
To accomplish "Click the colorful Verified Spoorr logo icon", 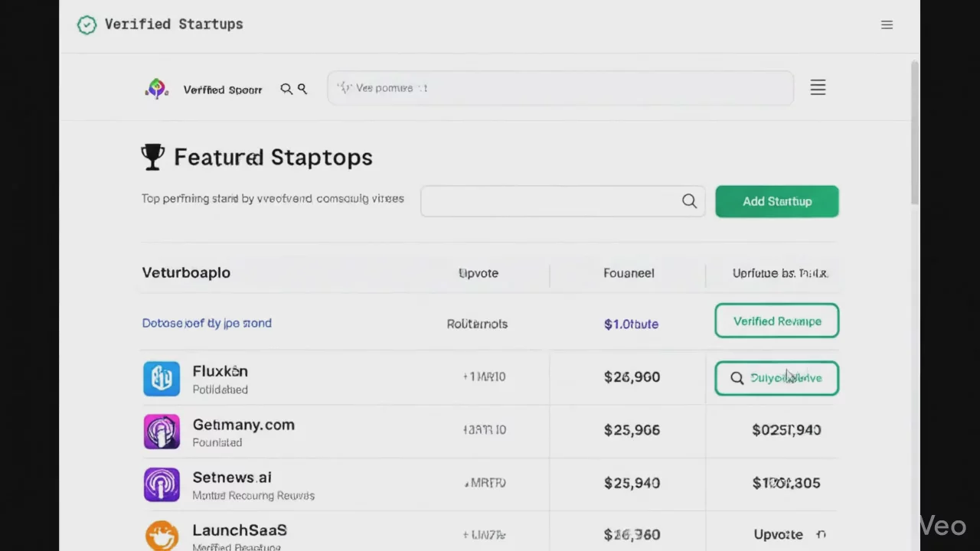I will [x=157, y=89].
